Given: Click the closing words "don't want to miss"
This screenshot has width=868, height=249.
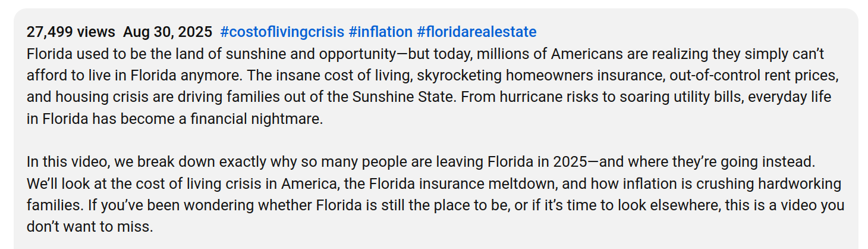Looking at the screenshot, I should (x=89, y=227).
